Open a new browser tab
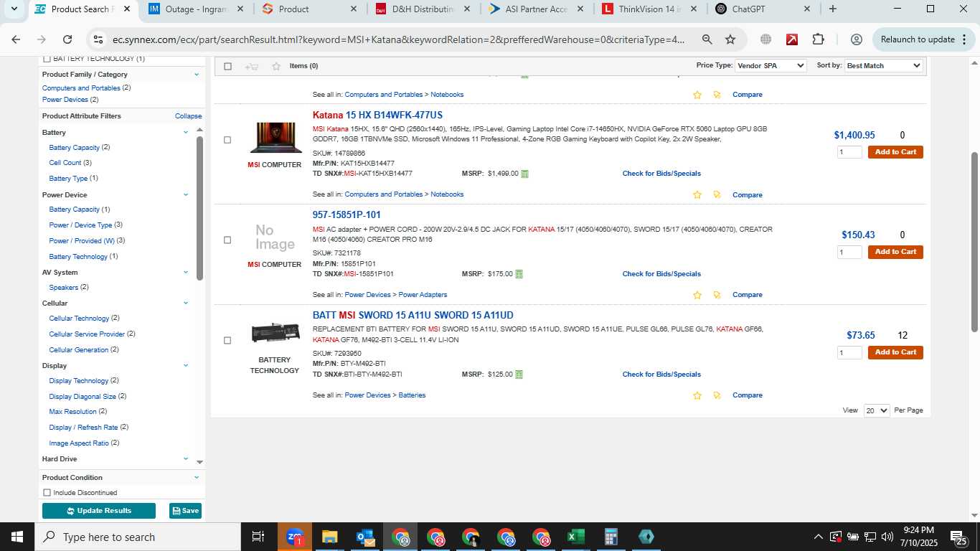This screenshot has height=551, width=980. tap(832, 9)
